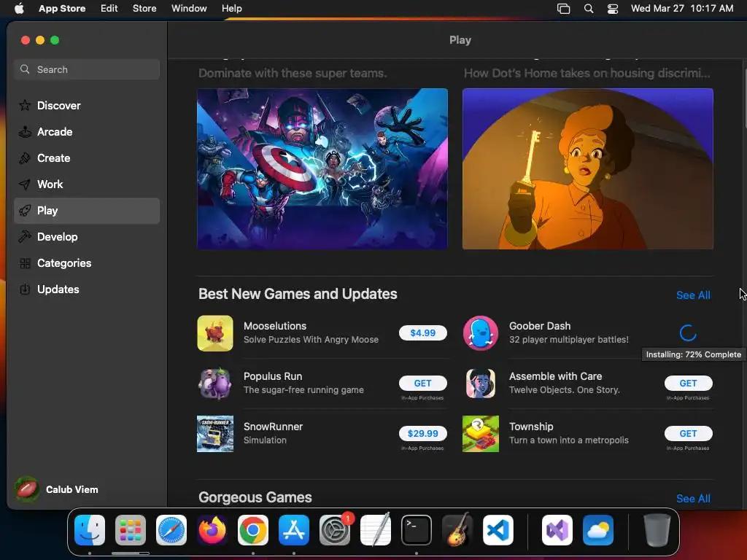See all Best New Games and Updates
The image size is (747, 560).
click(x=693, y=295)
